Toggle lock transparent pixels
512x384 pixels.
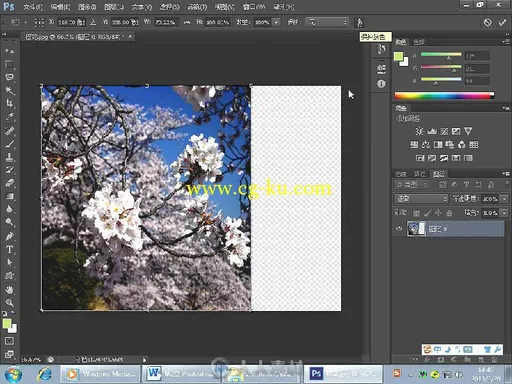[416, 213]
